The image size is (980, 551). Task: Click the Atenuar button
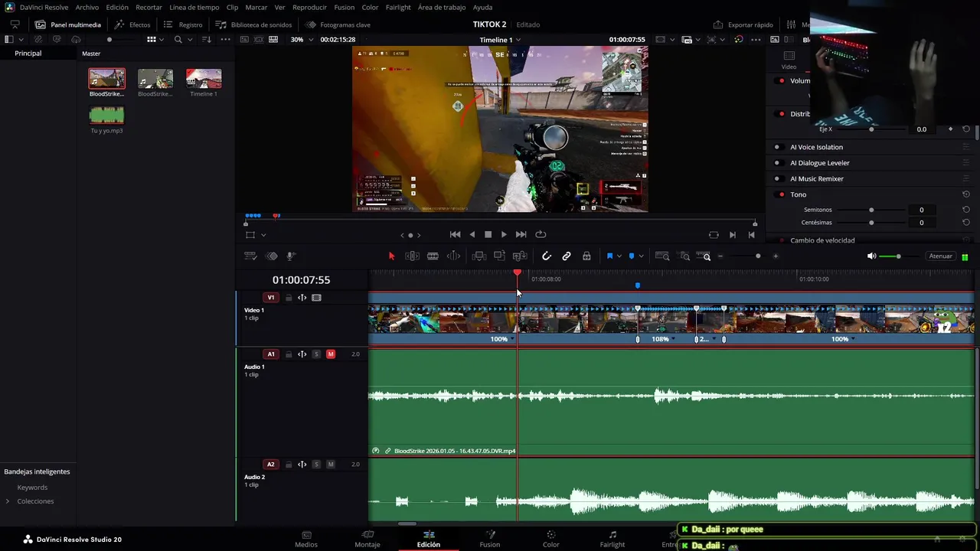point(940,256)
